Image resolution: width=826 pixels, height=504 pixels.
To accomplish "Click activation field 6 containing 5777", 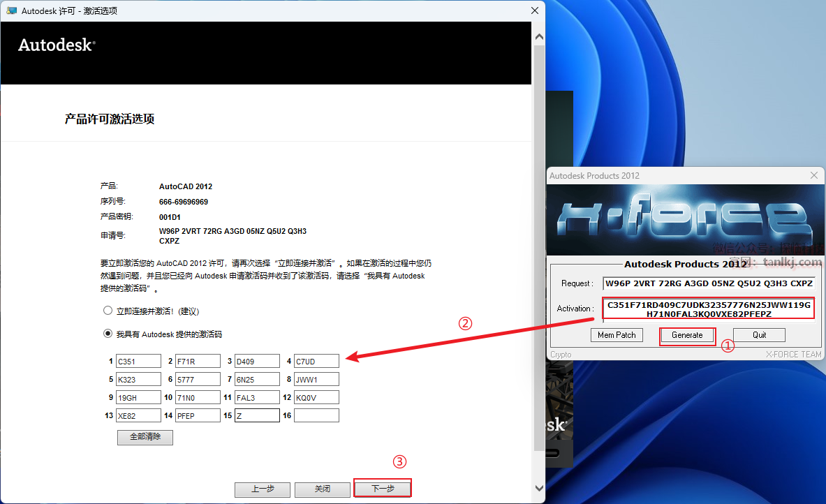I will tap(198, 379).
